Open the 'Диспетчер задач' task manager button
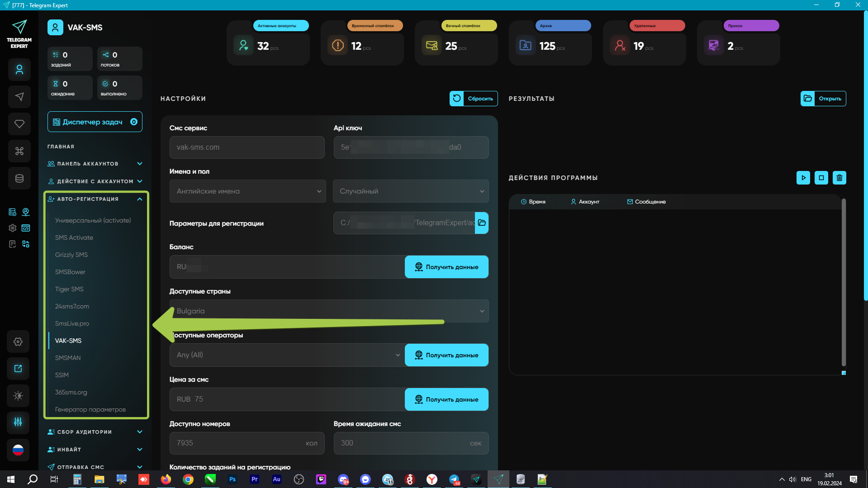This screenshot has height=488, width=868. 95,122
